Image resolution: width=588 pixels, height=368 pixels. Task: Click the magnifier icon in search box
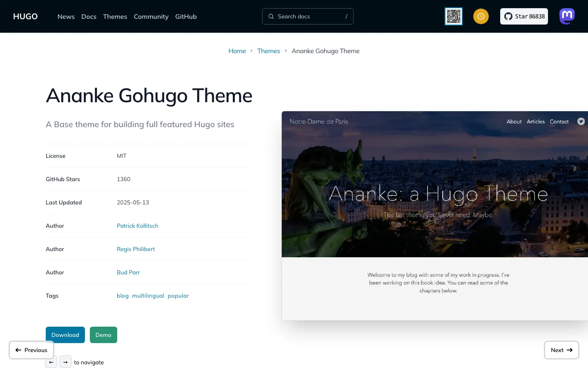(x=271, y=16)
